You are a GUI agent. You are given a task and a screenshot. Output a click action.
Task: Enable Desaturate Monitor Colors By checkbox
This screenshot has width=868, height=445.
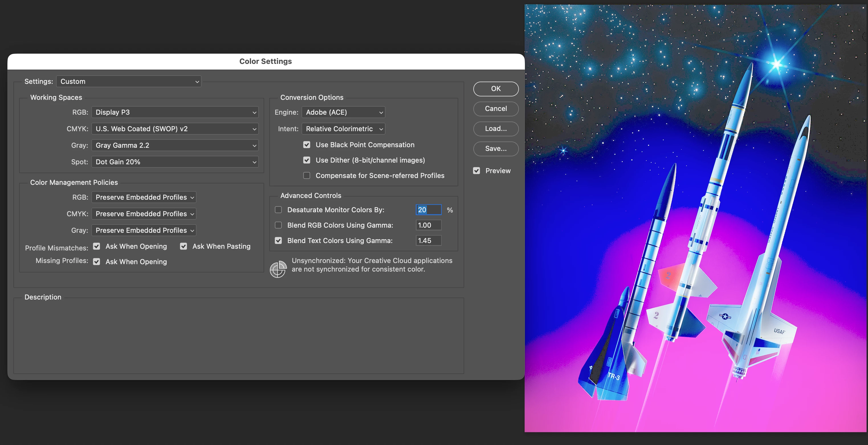[278, 210]
